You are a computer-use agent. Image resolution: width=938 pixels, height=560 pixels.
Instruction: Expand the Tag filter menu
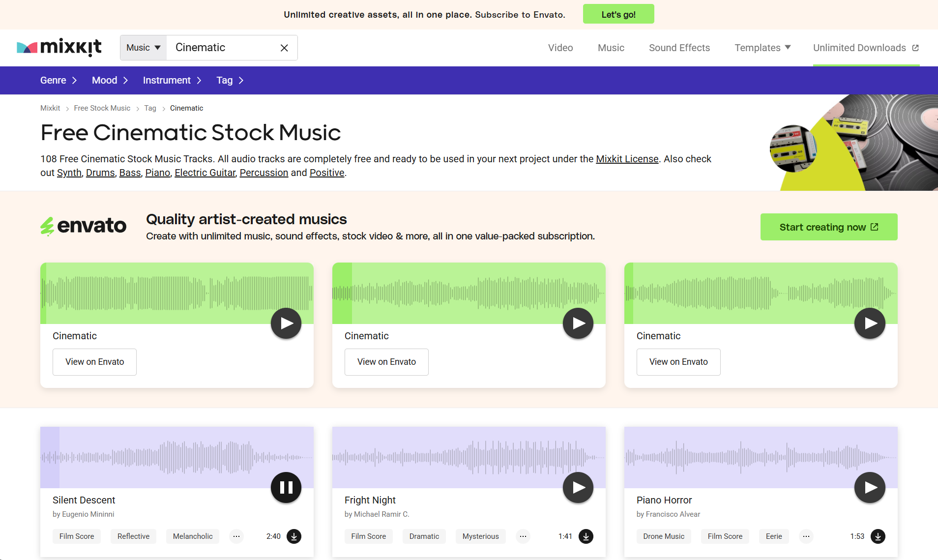click(230, 80)
